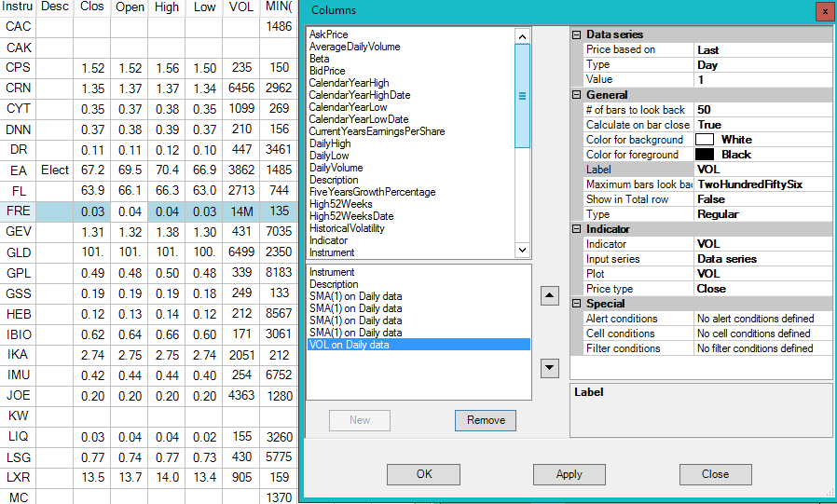This screenshot has height=504, width=837.
Task: Click the Close button at dialog bottom
Action: point(715,474)
